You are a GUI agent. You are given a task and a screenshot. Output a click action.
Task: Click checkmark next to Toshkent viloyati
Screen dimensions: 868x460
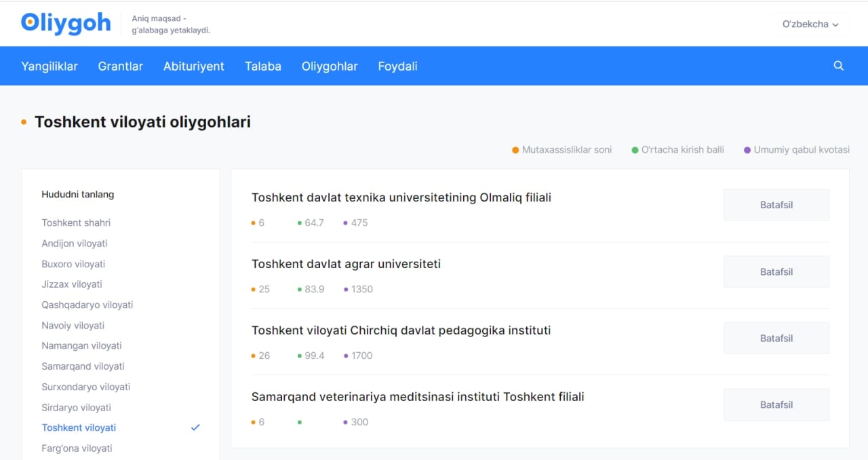[195, 427]
